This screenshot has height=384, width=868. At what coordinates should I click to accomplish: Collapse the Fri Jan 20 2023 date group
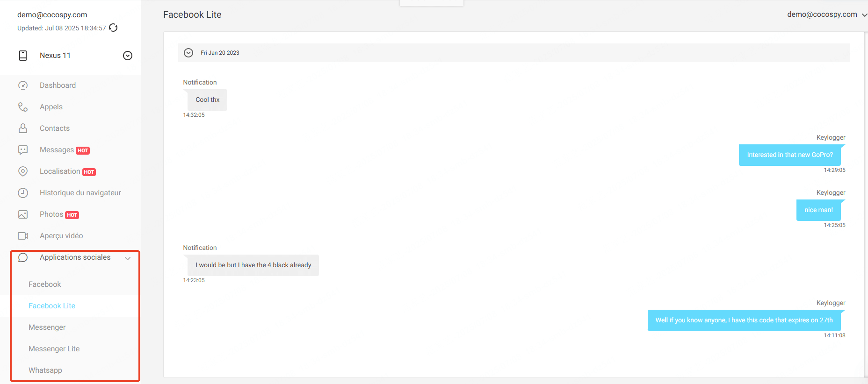188,53
